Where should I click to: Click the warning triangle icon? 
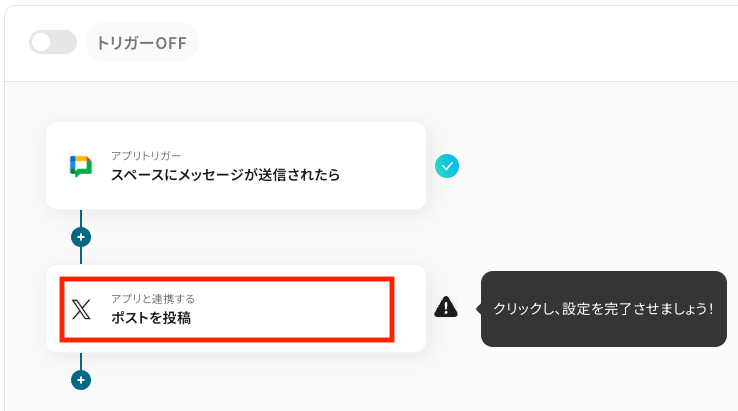[446, 307]
